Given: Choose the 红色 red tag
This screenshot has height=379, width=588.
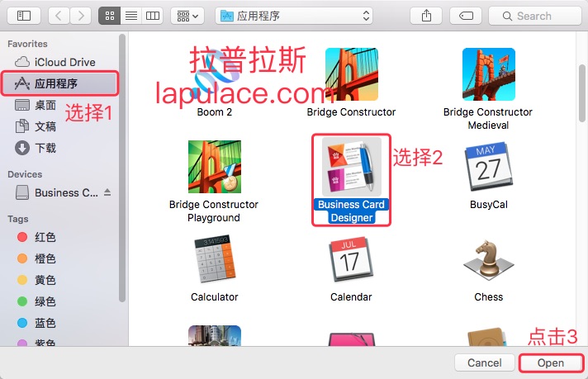Looking at the screenshot, I should pos(36,237).
